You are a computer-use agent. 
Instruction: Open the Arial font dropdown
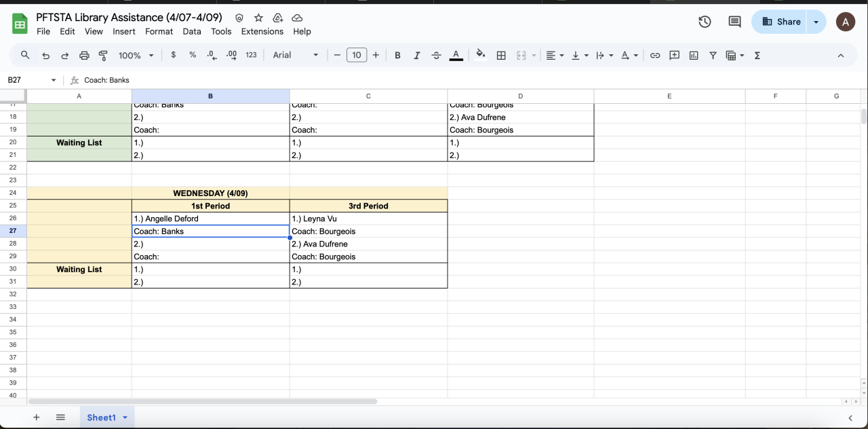tap(296, 56)
